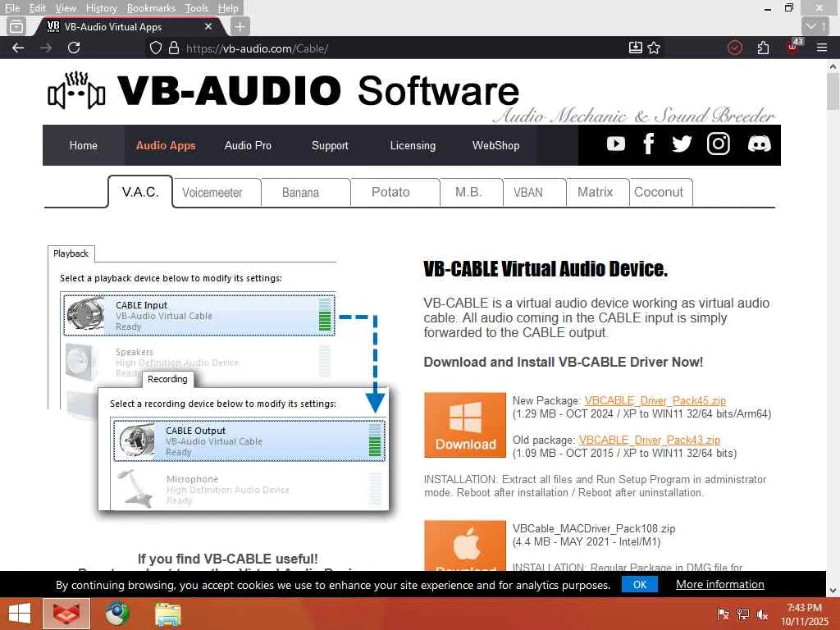Expand the list all tabs dropdown
The width and height of the screenshot is (840, 630).
tap(815, 26)
